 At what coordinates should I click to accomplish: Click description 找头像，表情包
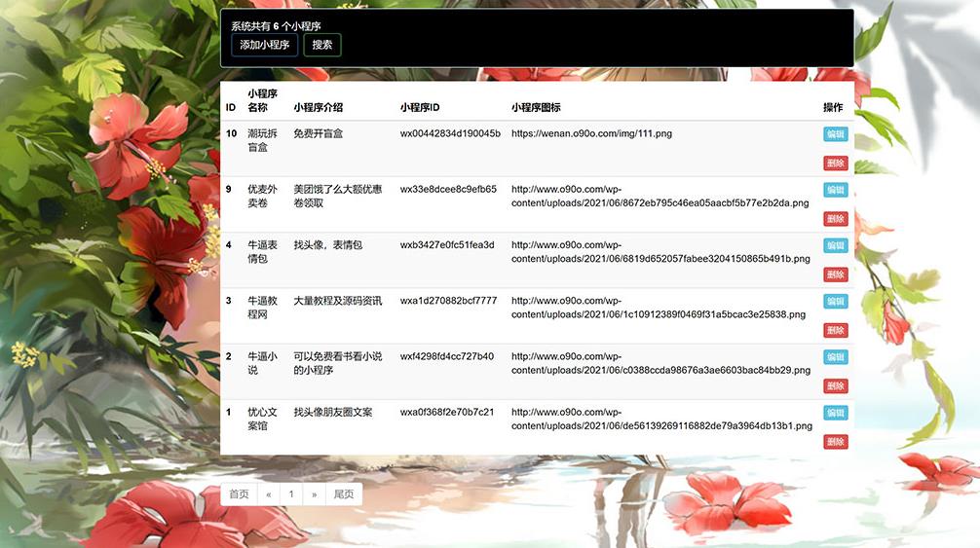327,244
